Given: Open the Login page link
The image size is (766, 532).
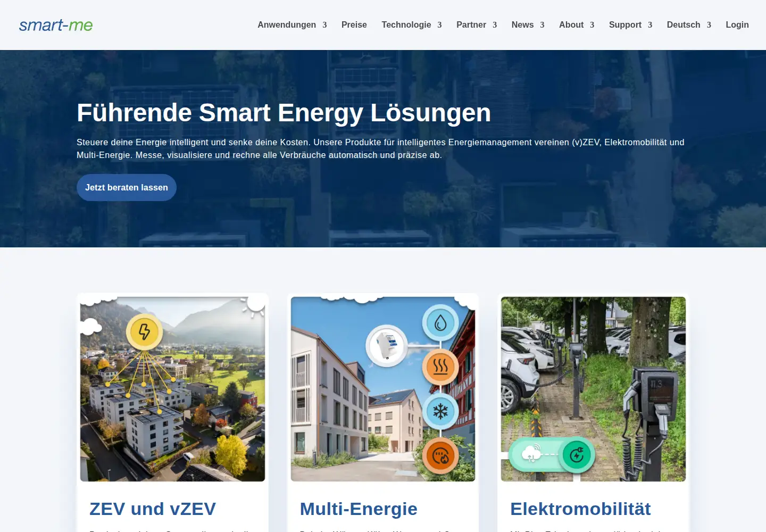Looking at the screenshot, I should point(737,25).
